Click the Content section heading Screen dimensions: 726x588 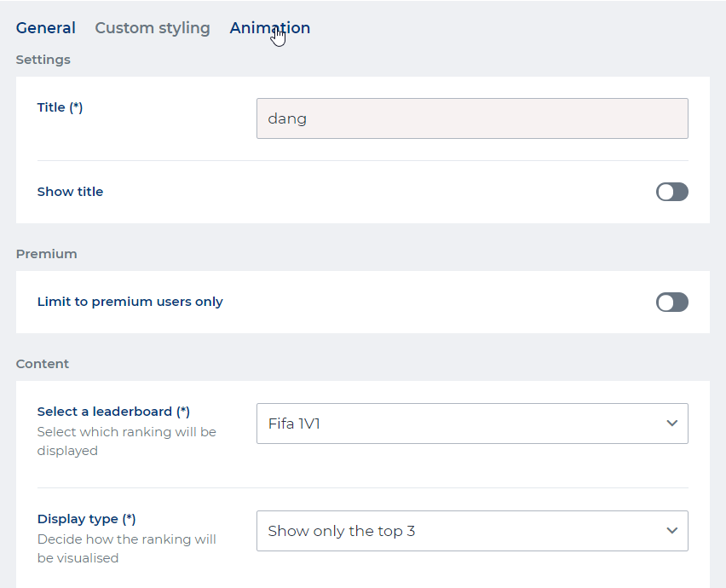(x=43, y=364)
